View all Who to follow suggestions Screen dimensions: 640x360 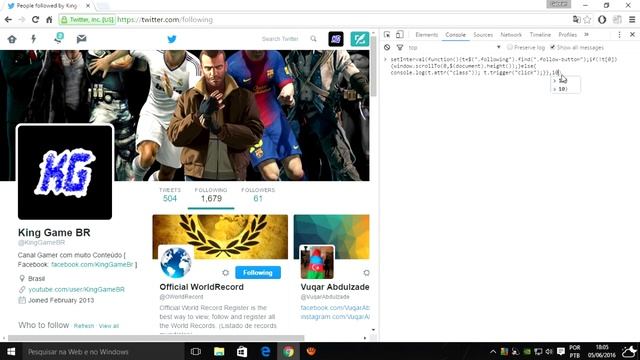[109, 326]
